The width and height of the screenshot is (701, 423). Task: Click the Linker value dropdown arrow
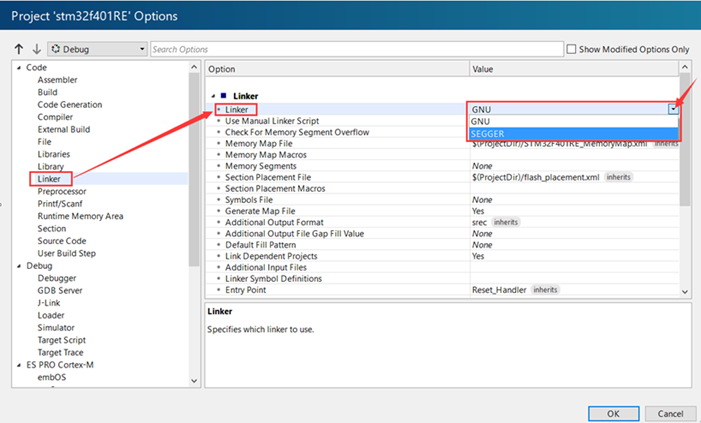click(x=673, y=109)
